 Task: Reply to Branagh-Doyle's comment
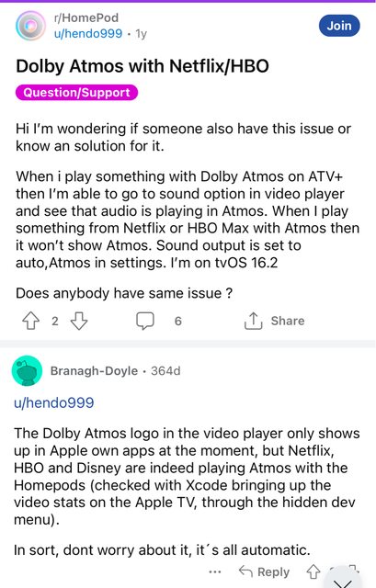point(265,571)
